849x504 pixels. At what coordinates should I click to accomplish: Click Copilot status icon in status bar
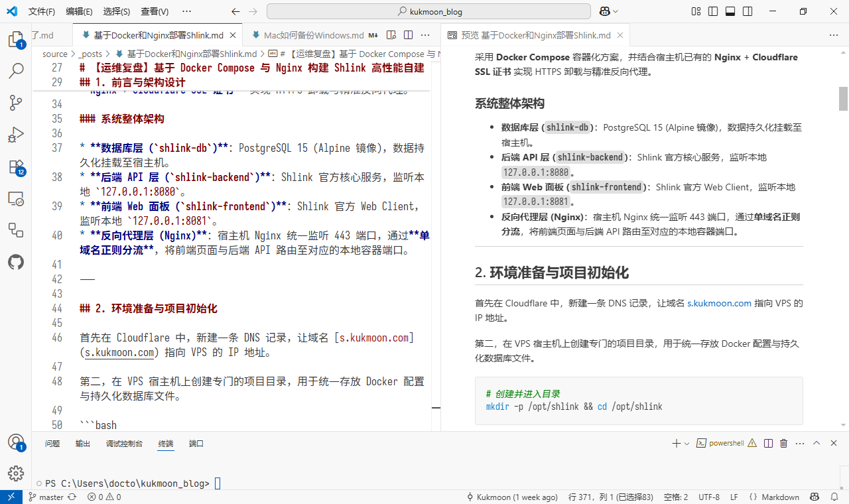tap(815, 497)
